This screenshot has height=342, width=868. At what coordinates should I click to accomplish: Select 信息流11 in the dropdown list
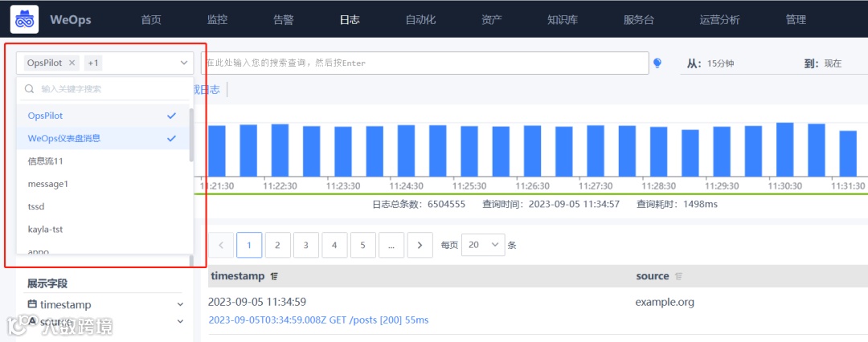[x=104, y=161]
